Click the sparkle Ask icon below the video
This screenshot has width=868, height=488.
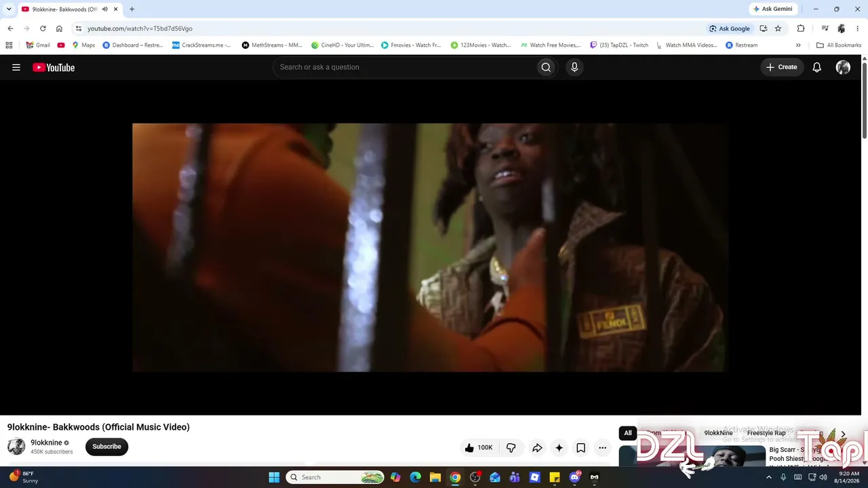pos(559,447)
